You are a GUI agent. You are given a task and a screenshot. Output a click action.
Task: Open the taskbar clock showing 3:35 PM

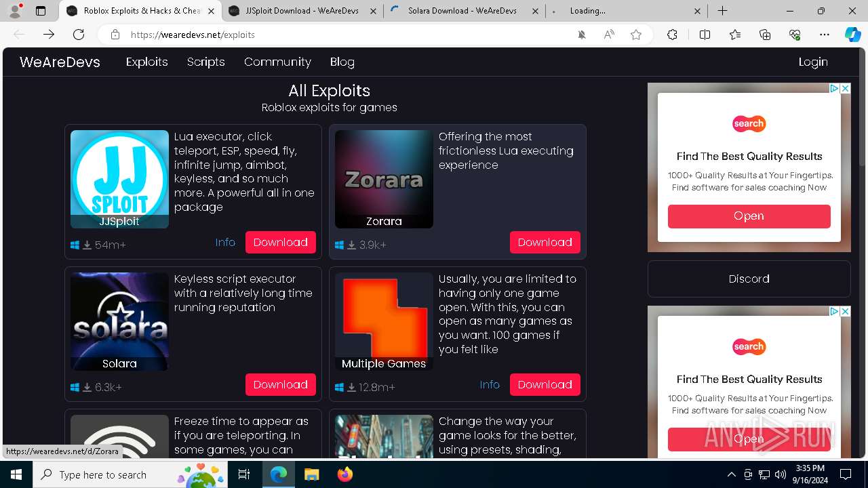(x=810, y=474)
